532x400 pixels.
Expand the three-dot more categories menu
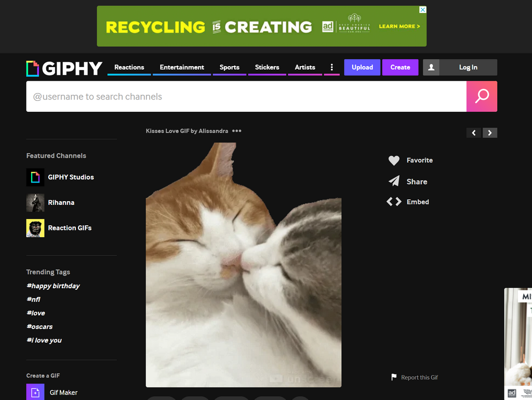pyautogui.click(x=331, y=67)
